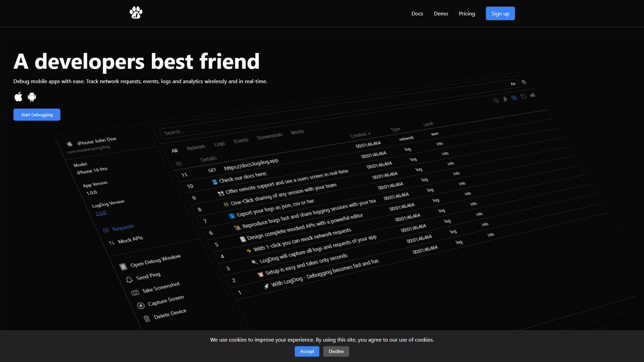Screen dimensions: 644x362
Task: Click the pin icon in the toolbar
Action: point(505,99)
